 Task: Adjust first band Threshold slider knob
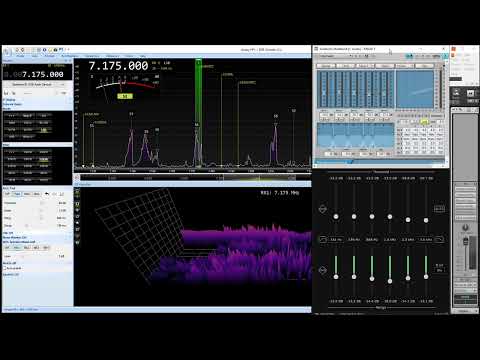coord(336,217)
